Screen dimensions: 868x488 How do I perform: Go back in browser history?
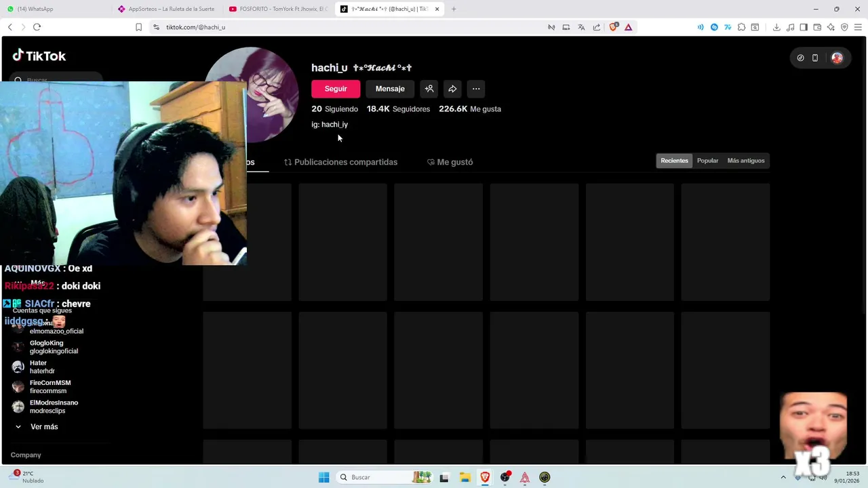click(10, 27)
